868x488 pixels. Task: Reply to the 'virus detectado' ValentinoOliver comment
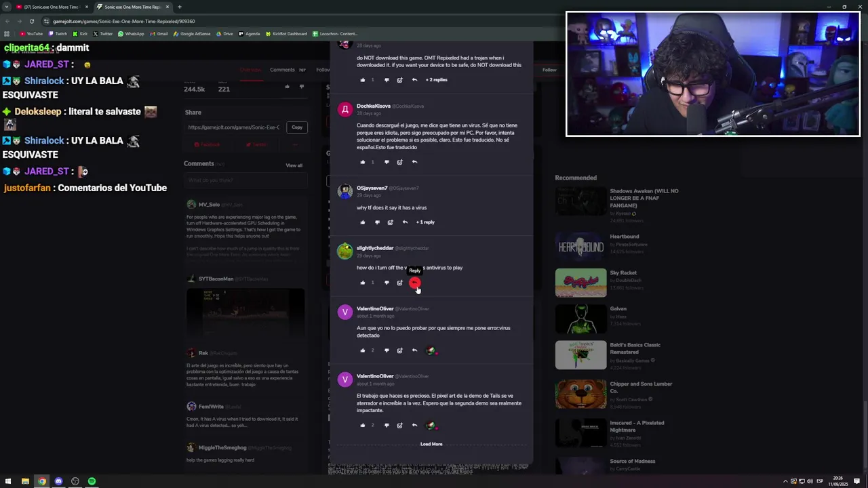414,350
